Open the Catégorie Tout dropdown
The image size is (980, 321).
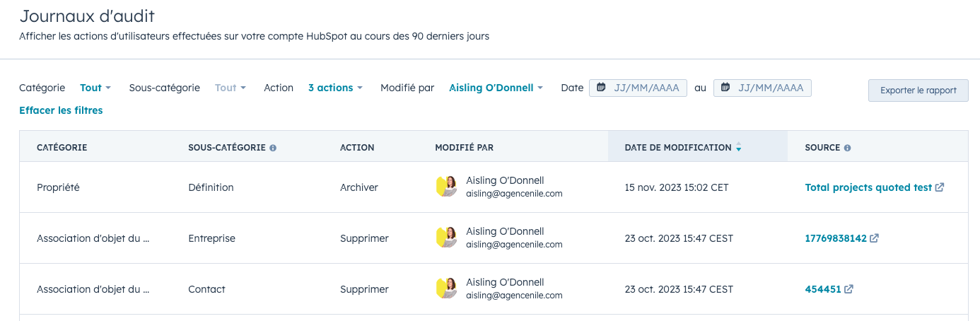point(95,88)
